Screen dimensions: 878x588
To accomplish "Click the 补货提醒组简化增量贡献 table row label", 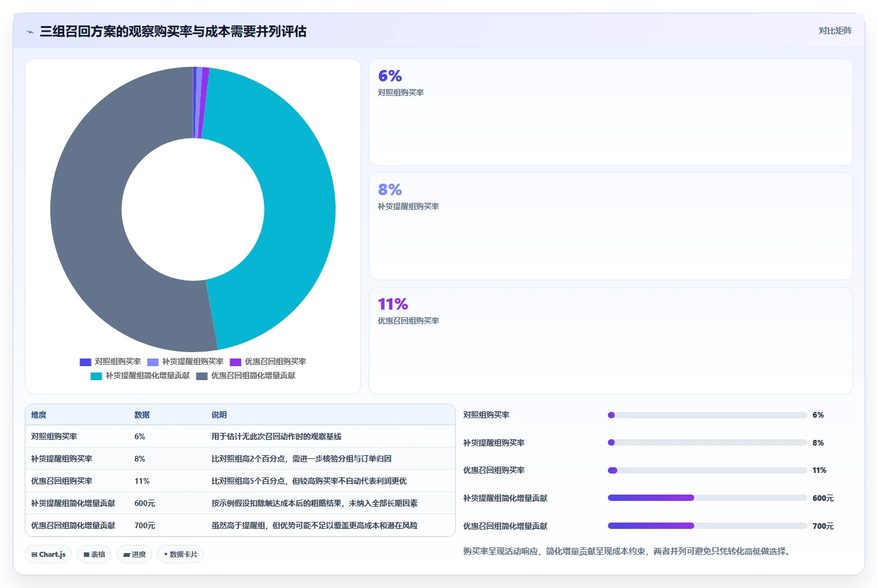I will 73,503.
